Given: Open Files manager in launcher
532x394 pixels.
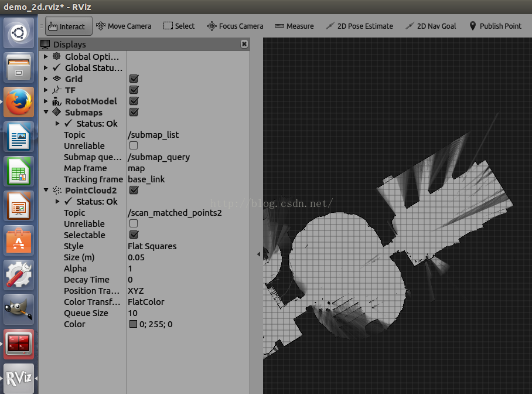Looking at the screenshot, I should coord(19,67).
